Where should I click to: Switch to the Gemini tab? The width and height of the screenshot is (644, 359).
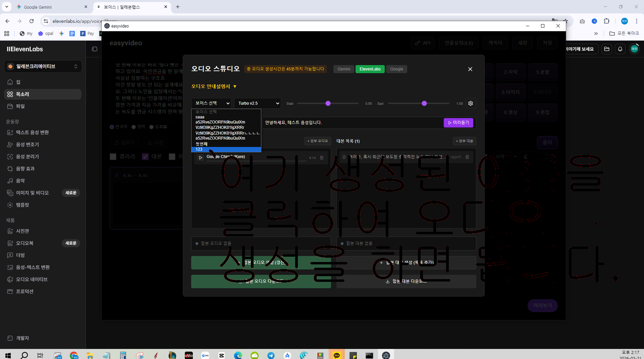click(344, 69)
